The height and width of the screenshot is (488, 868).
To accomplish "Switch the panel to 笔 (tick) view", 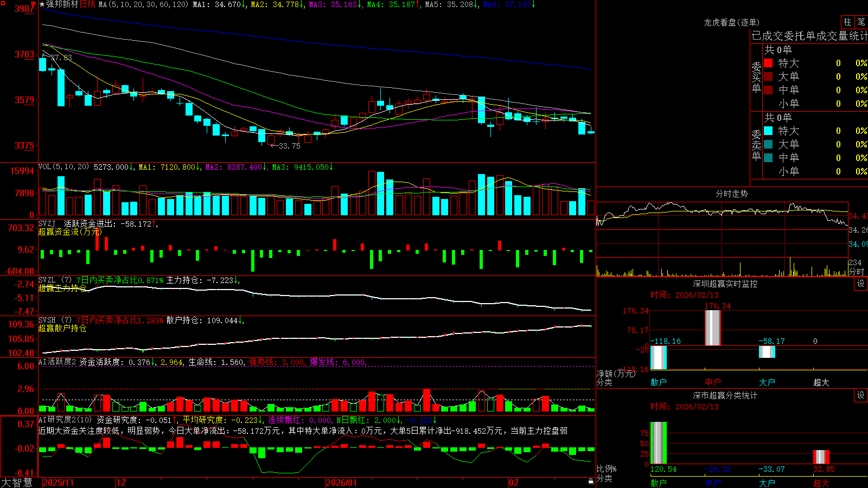I will point(861,22).
